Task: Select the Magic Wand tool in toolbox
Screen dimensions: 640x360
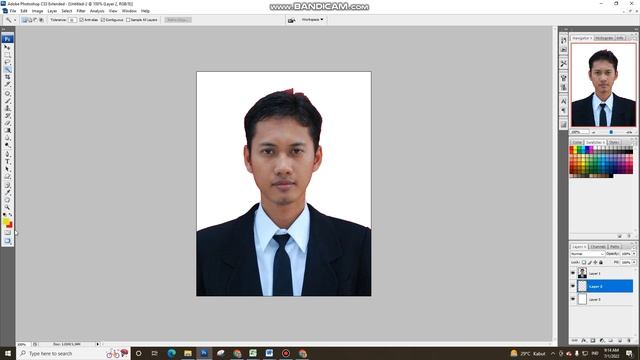Action: point(7,69)
